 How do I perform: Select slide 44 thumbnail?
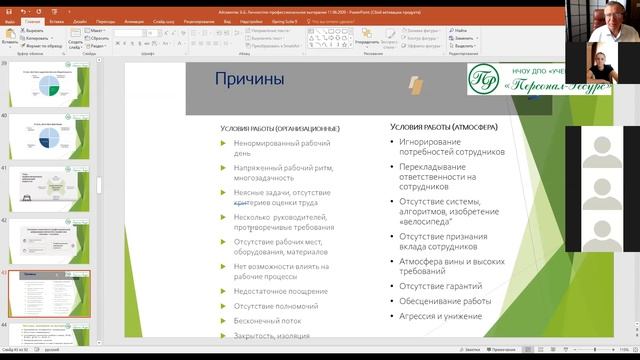click(x=49, y=334)
